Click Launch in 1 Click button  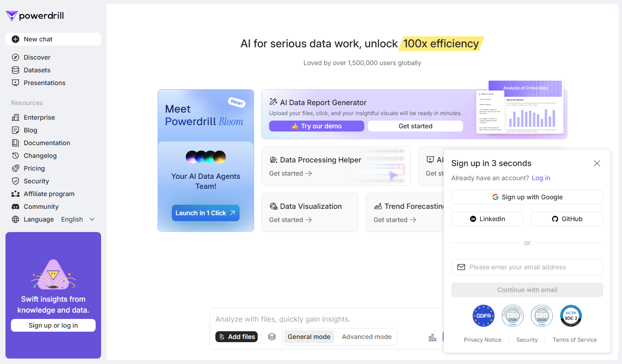(x=205, y=213)
